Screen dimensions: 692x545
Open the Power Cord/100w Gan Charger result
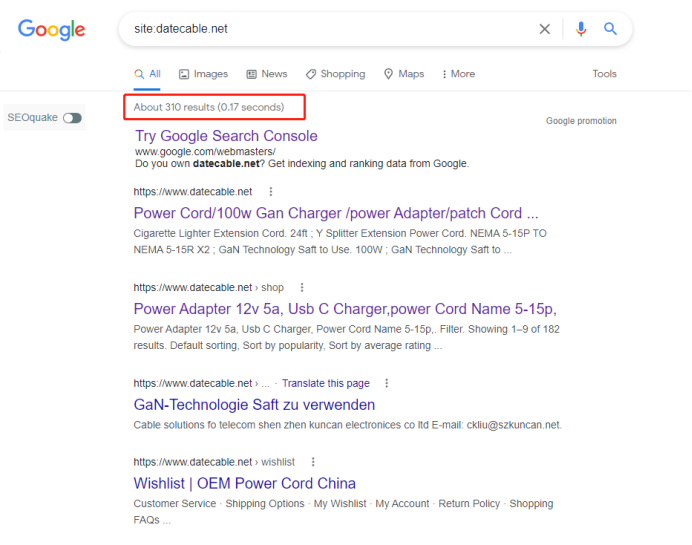[336, 213]
